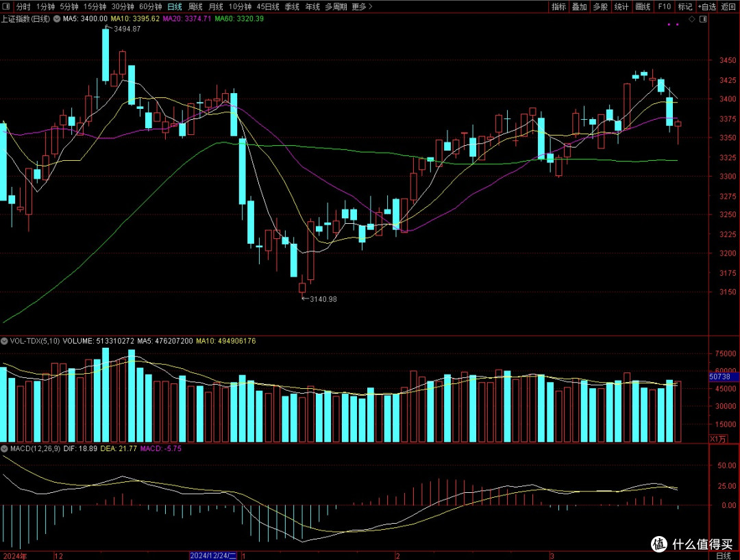Open F10 company information
Viewport: 740px width, 560px height.
[665, 7]
